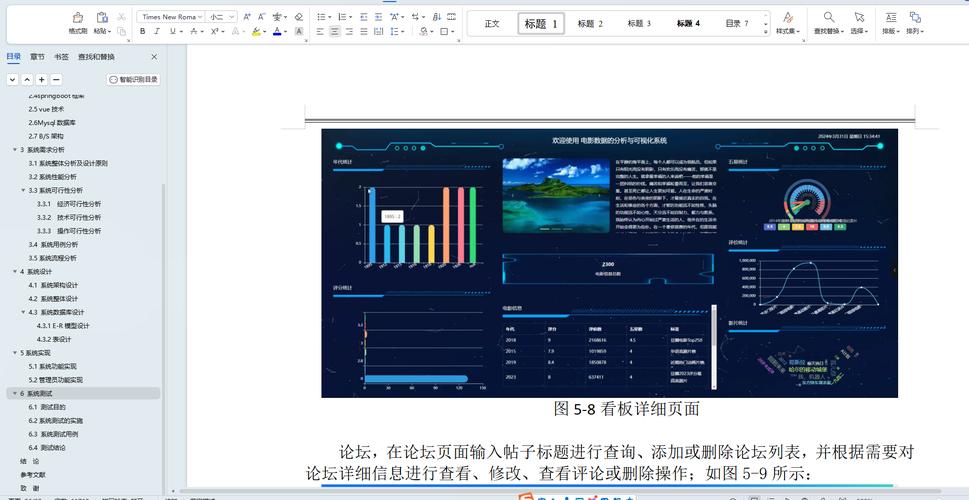Decrease font size with A- icon
Screen dimensions: 969x500
(261, 17)
